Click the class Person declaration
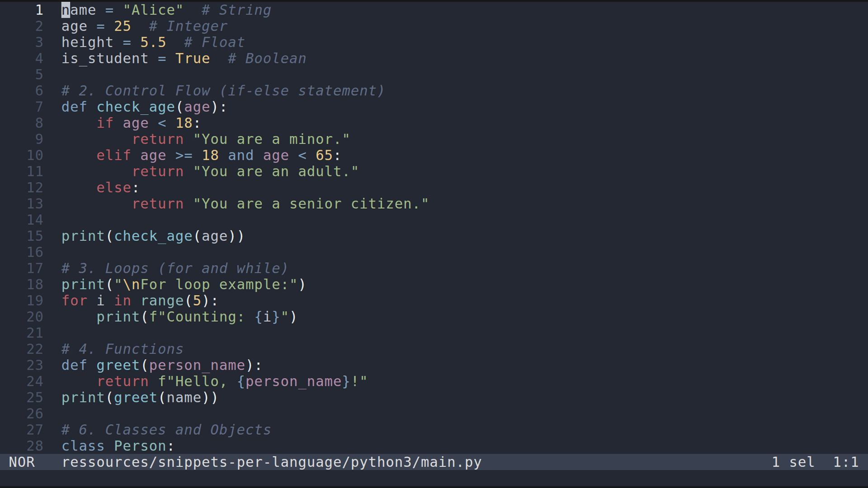This screenshot has width=868, height=488. (118, 446)
